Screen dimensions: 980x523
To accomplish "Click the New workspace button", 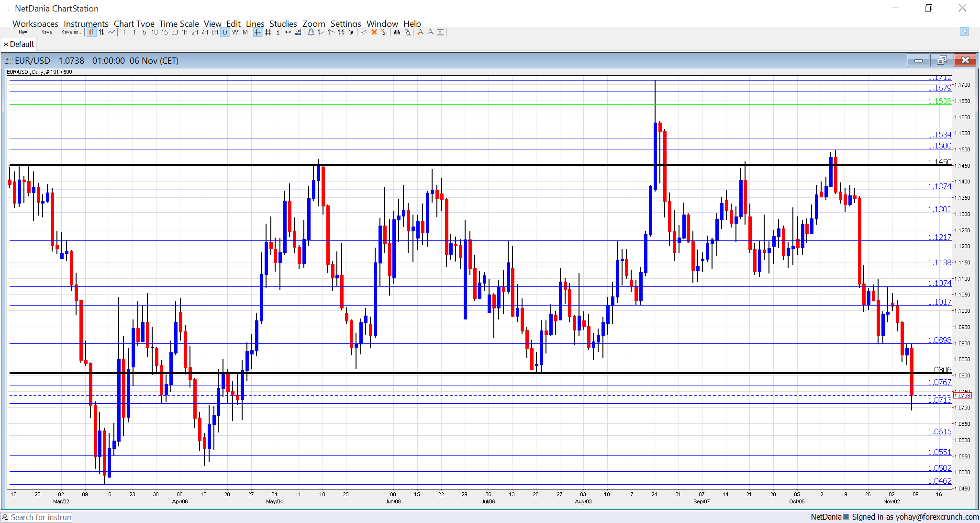I will tap(23, 32).
